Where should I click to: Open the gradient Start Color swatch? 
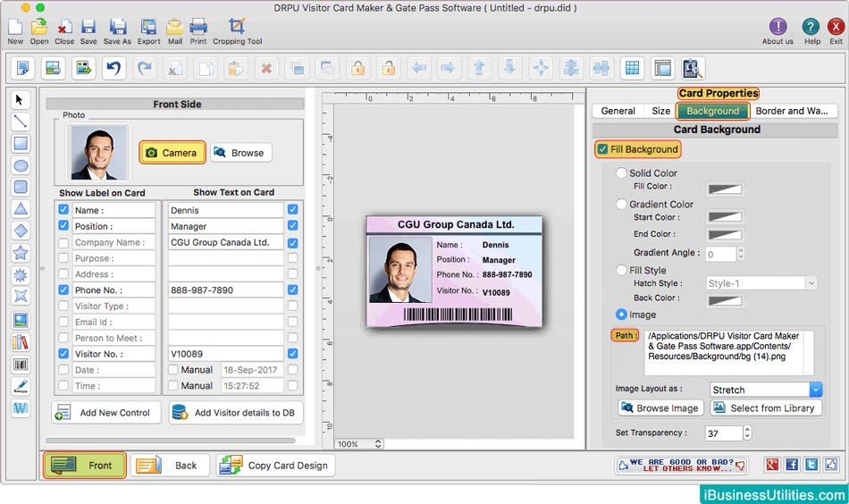(725, 216)
